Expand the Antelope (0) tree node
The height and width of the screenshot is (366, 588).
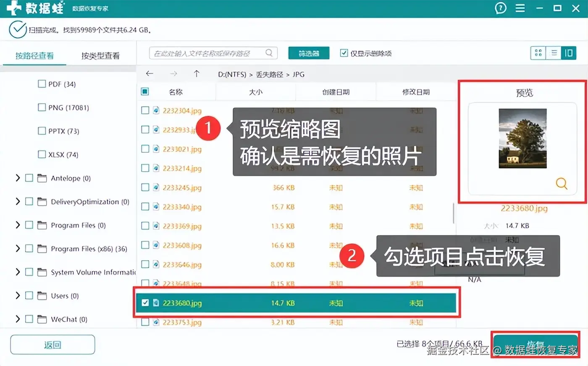[18, 178]
